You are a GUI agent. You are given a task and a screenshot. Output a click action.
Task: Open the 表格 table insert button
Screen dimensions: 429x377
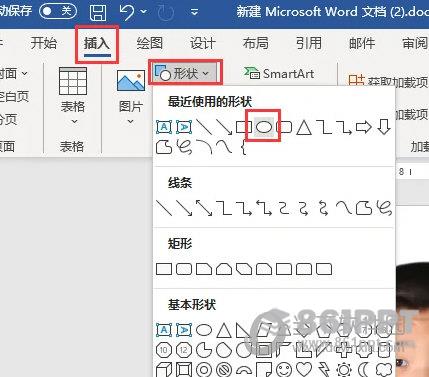[73, 95]
